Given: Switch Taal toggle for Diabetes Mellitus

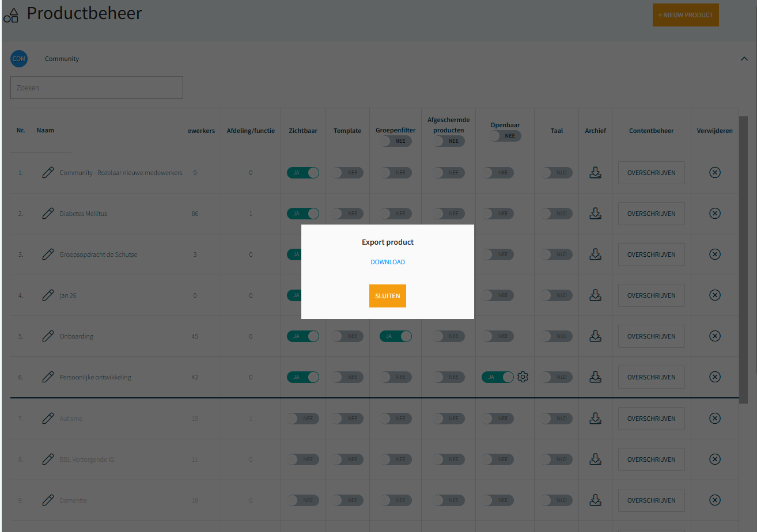Looking at the screenshot, I should click(x=557, y=214).
